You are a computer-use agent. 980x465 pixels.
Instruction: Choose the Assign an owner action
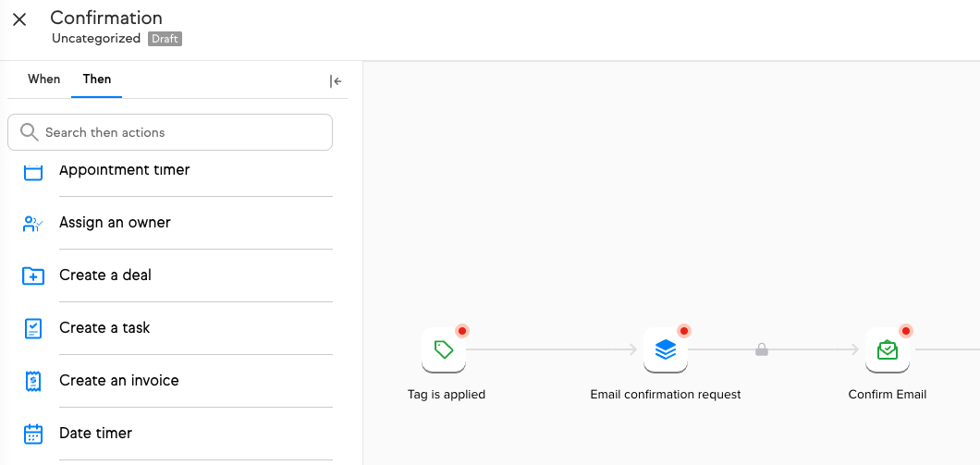pyautogui.click(x=115, y=223)
